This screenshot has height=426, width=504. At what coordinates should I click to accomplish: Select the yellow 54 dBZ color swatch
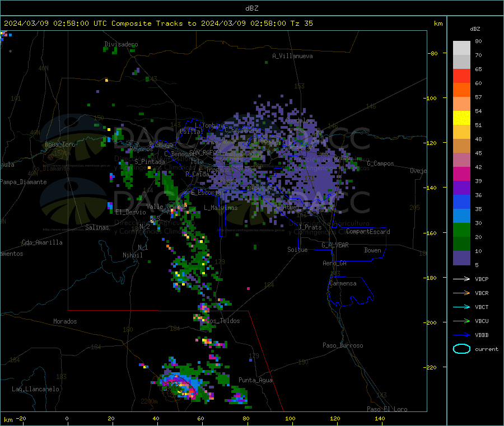point(461,118)
